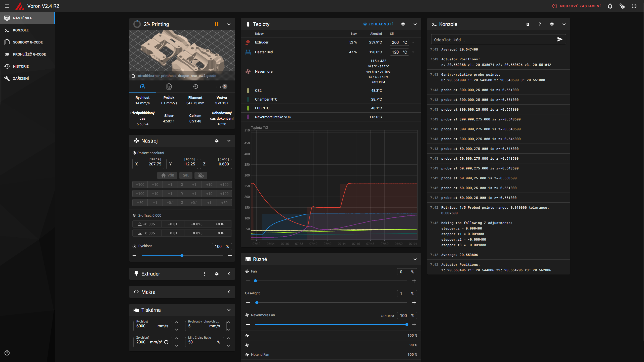Raise Z-offset by +0.005
Viewport: 644px width, 362px height.
[146, 224]
